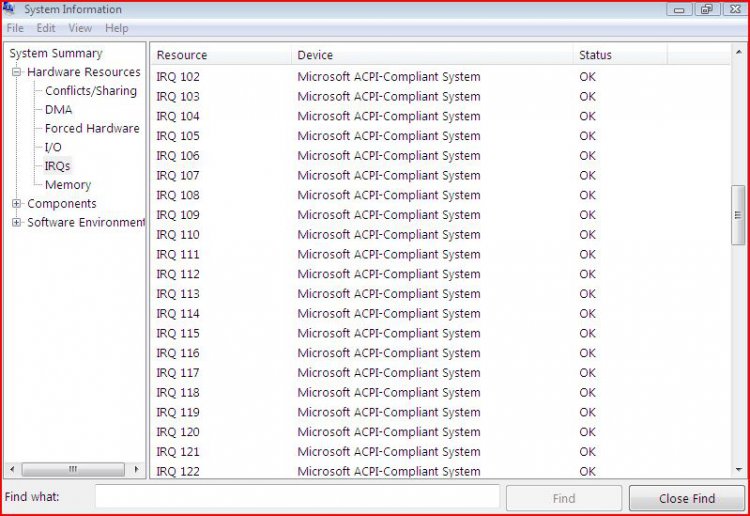Select the IRQ 118 row
The height and width of the screenshot is (516, 750).
(441, 393)
